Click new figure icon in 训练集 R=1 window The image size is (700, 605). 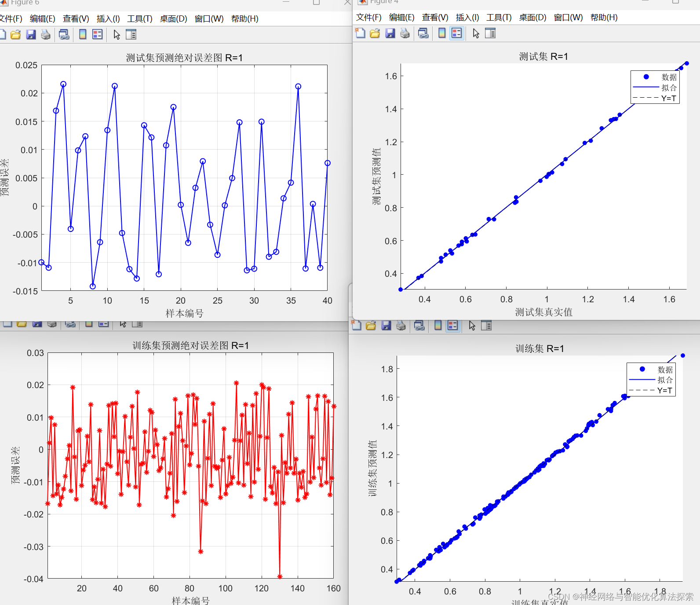point(356,325)
